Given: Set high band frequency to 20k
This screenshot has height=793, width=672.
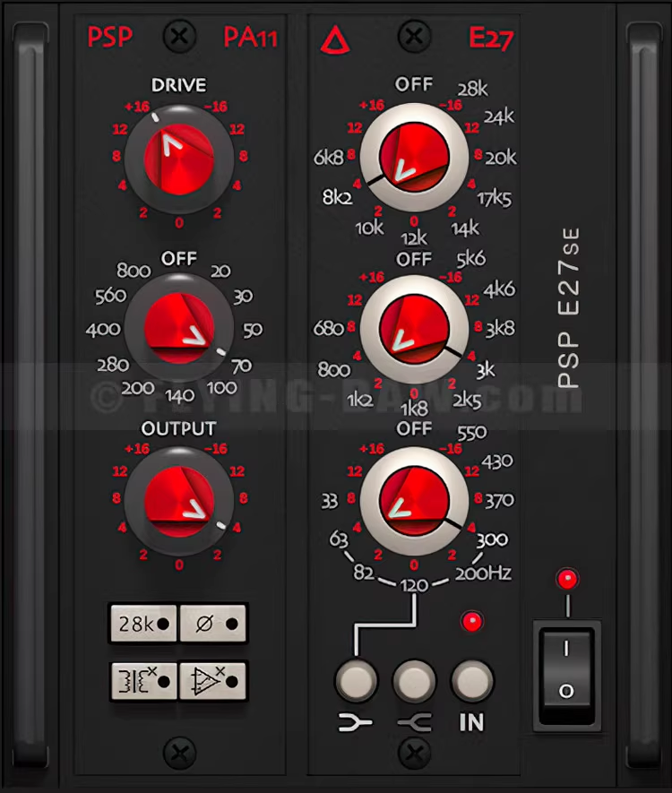Looking at the screenshot, I should pos(501,158).
